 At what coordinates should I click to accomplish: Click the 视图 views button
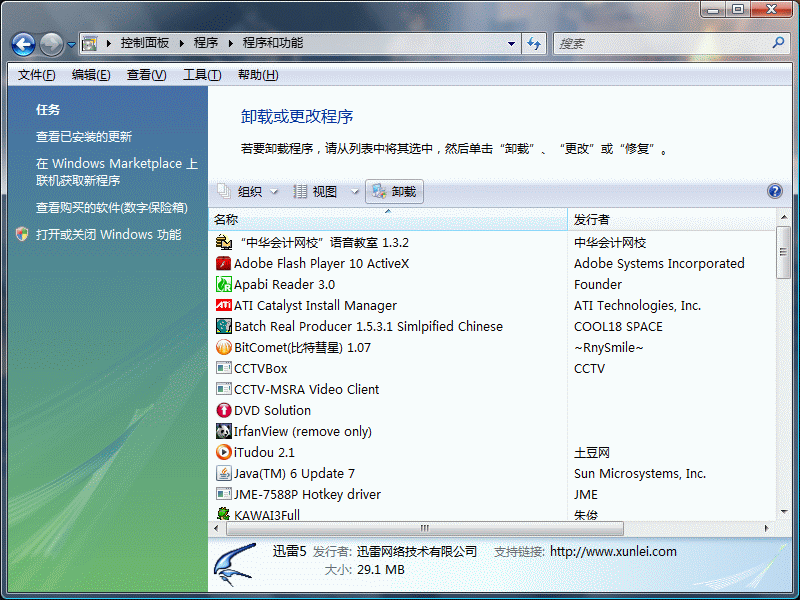coord(315,192)
